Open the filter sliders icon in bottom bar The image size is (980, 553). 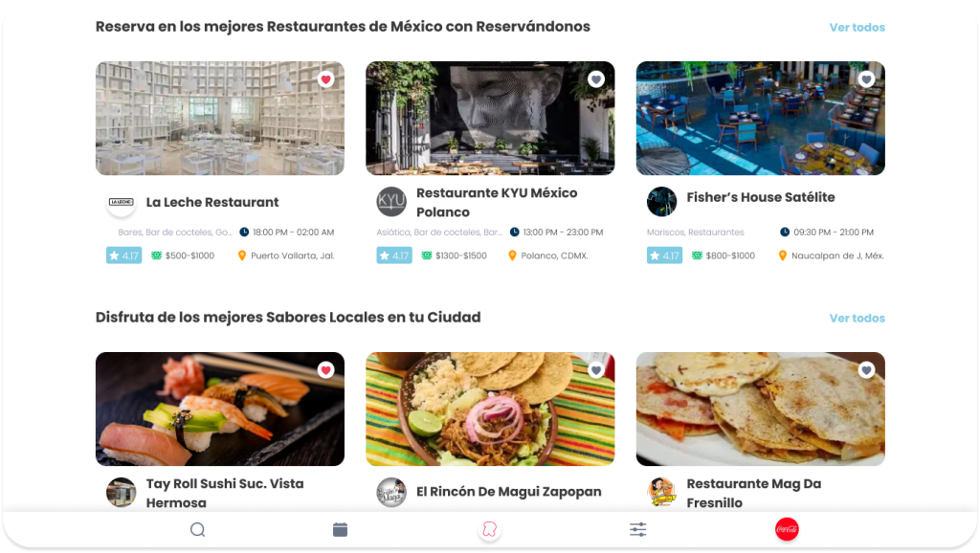click(638, 530)
